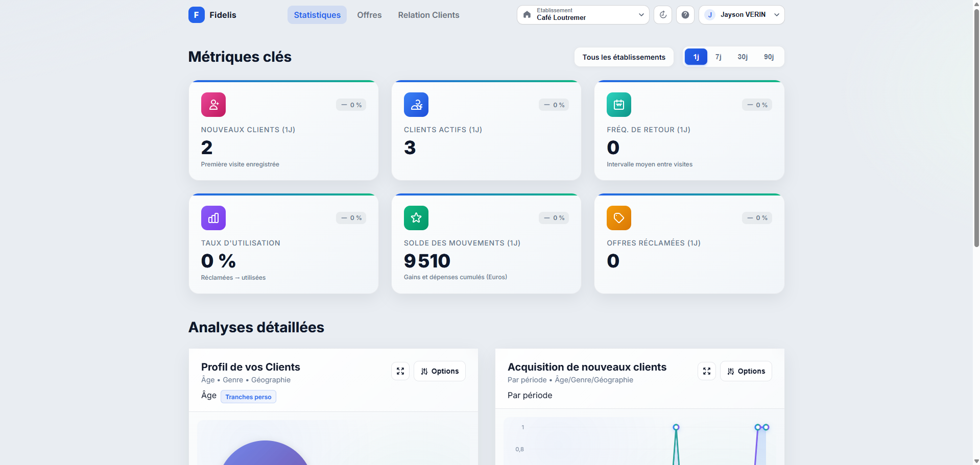The image size is (980, 465).
Task: Select the 30j period toggle
Action: (x=742, y=57)
